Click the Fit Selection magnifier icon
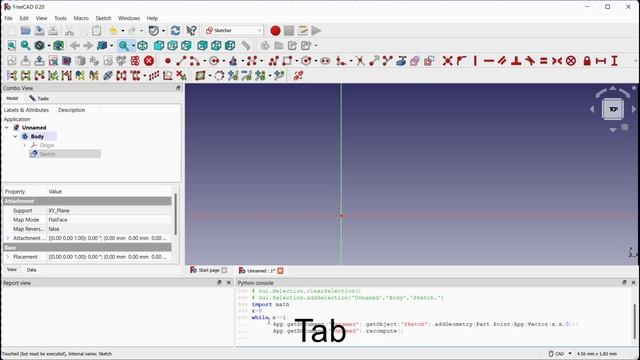Image resolution: width=640 pixels, height=360 pixels. click(x=25, y=45)
